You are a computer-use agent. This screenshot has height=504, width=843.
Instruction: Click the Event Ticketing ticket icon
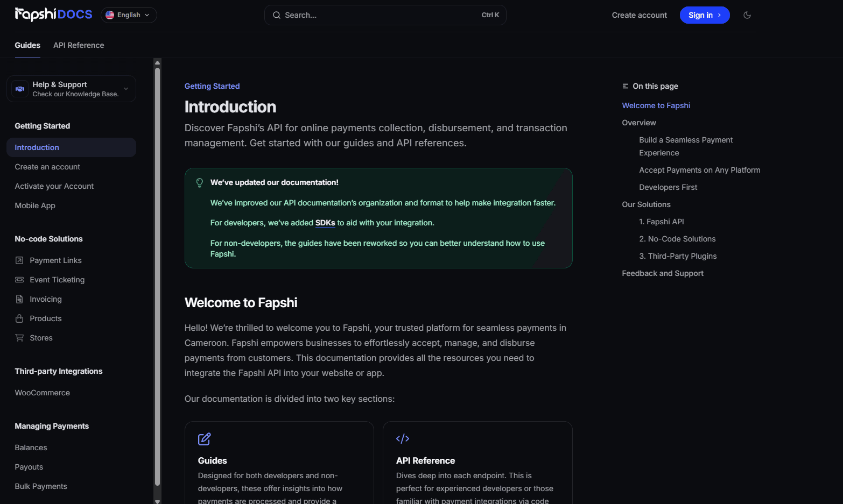(x=19, y=280)
